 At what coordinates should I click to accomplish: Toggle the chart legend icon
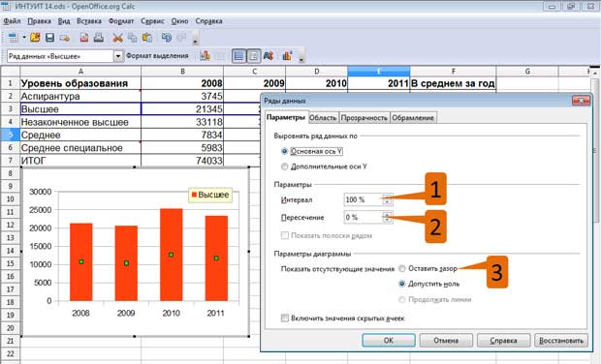(253, 56)
